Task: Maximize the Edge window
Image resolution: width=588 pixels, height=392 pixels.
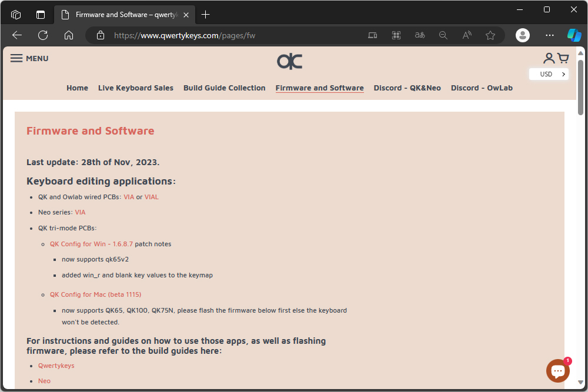Action: coord(547,10)
